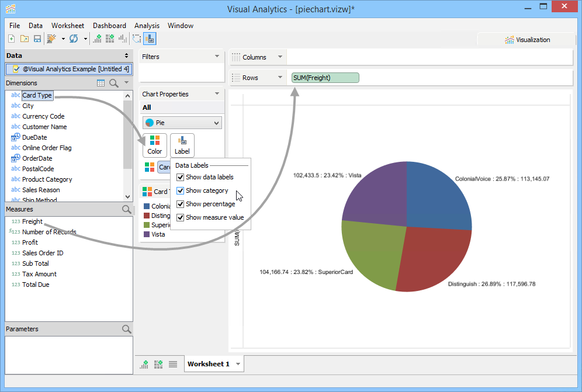Click the Vista purple legend swatch
Screen dimensions: 582x392
147,234
